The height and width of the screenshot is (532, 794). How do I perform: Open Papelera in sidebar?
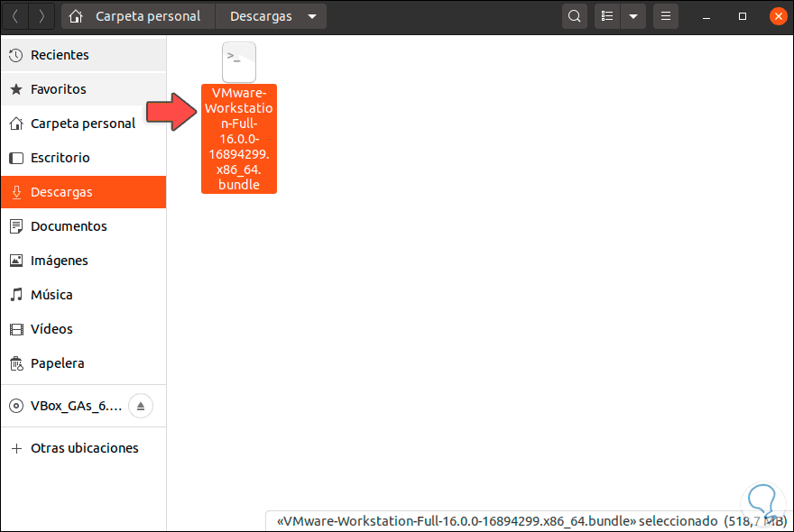pyautogui.click(x=84, y=363)
